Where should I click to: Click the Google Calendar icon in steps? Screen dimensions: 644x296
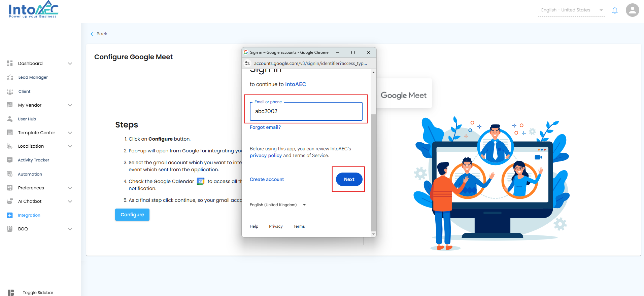click(x=201, y=181)
